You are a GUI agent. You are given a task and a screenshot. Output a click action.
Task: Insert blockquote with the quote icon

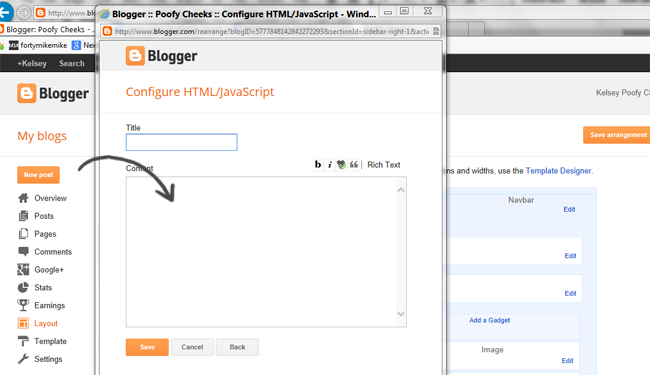(x=354, y=165)
